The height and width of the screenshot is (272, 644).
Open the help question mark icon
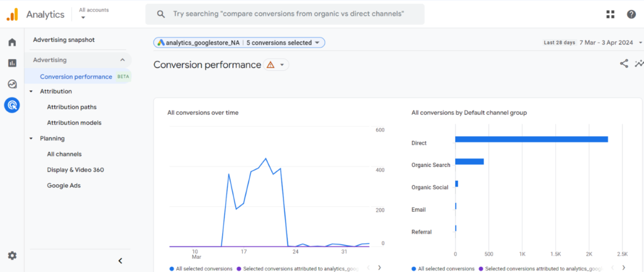click(631, 14)
